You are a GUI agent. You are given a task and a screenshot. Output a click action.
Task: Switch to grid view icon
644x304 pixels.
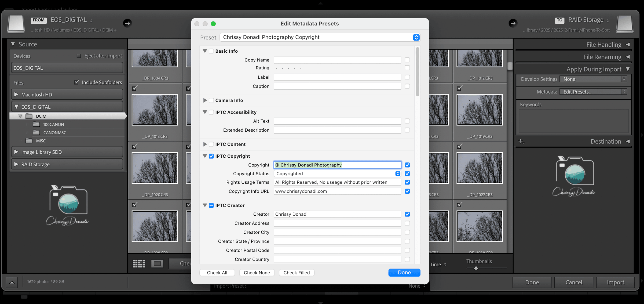coord(139,263)
